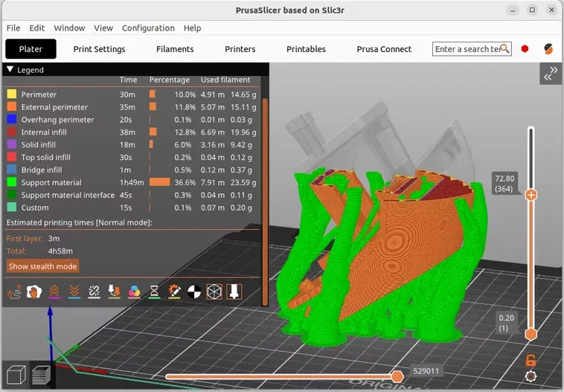Click the Time column header
Image resolution: width=564 pixels, height=392 pixels.
[129, 80]
